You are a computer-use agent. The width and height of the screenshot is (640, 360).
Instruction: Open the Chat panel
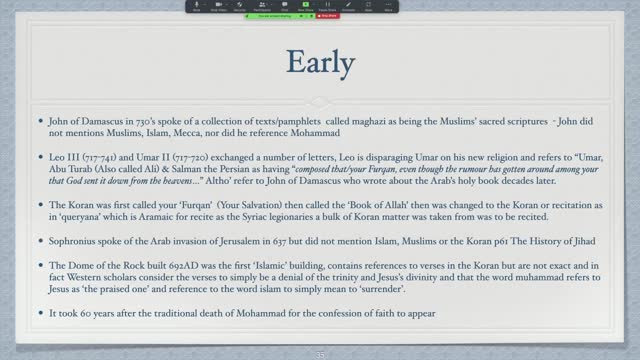click(284, 6)
